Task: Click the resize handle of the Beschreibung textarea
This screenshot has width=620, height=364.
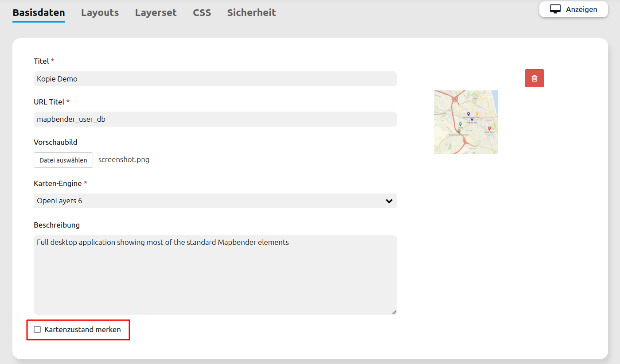Action: pos(394,311)
